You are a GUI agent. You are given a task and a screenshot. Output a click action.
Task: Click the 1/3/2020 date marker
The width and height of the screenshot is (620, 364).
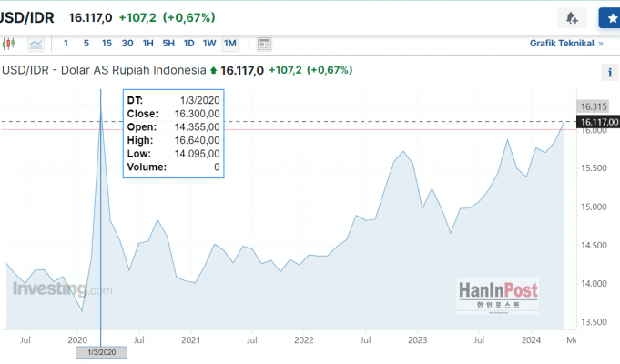[100, 351]
